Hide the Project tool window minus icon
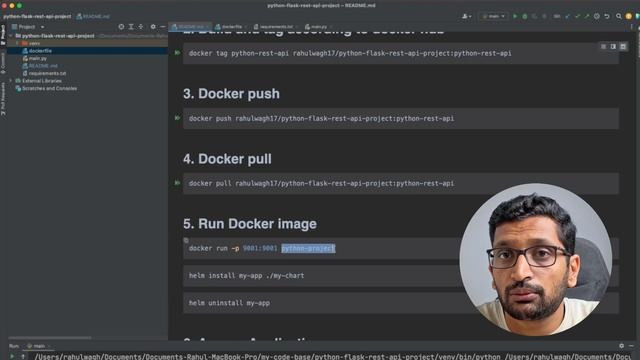Screen dimensions: 640x360 point(162,27)
